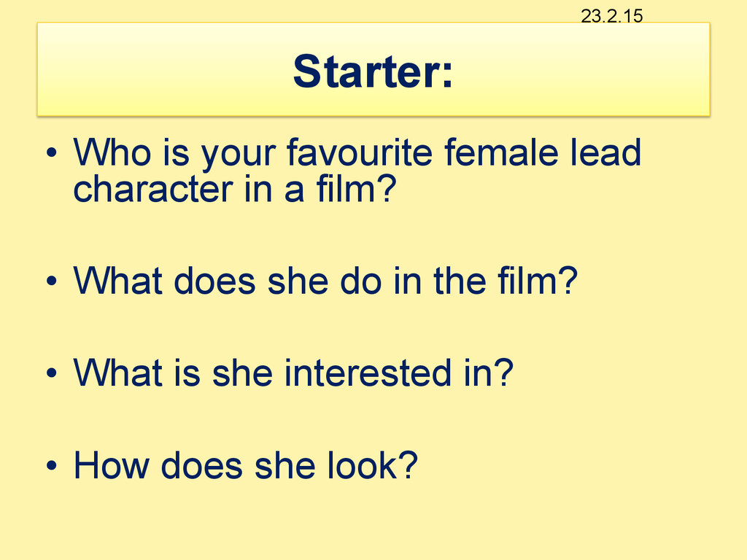The width and height of the screenshot is (747, 560).
Task: Click "film?" in the second question
Action: 538,281
